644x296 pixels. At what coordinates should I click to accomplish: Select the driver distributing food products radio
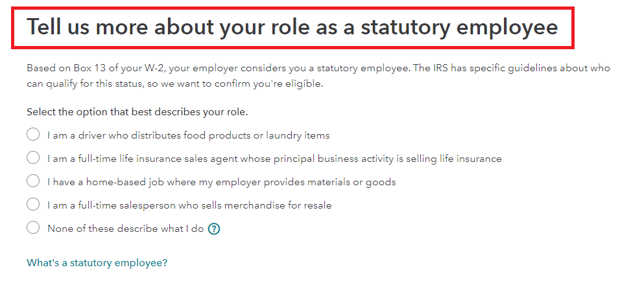33,135
